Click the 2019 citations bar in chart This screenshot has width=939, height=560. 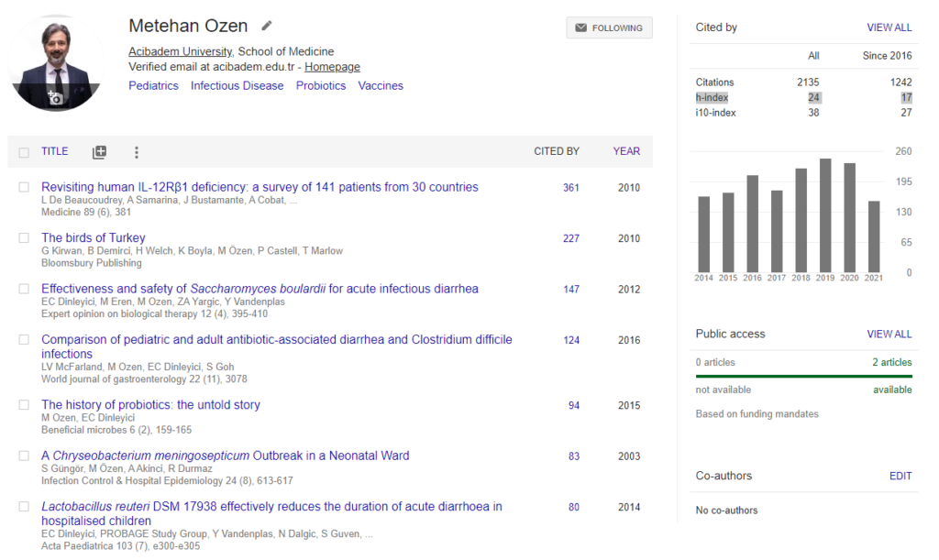click(x=825, y=215)
